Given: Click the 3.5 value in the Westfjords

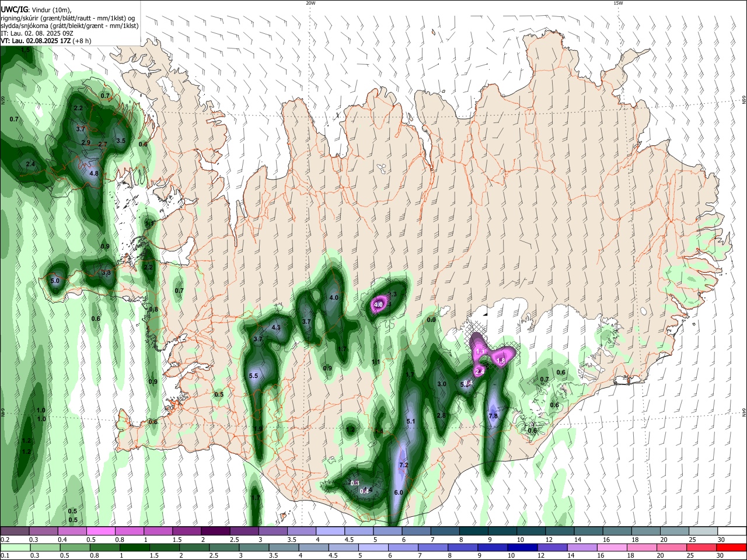Looking at the screenshot, I should click(121, 141).
